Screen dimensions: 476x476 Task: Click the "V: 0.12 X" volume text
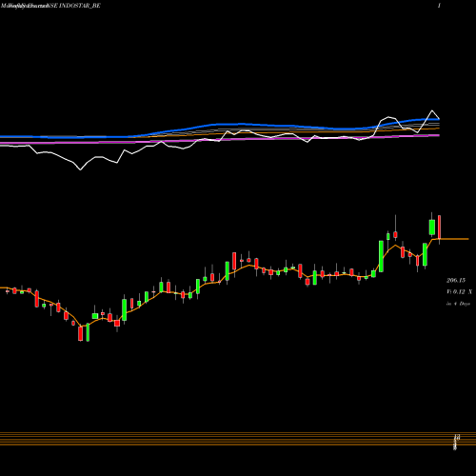pyautogui.click(x=459, y=291)
